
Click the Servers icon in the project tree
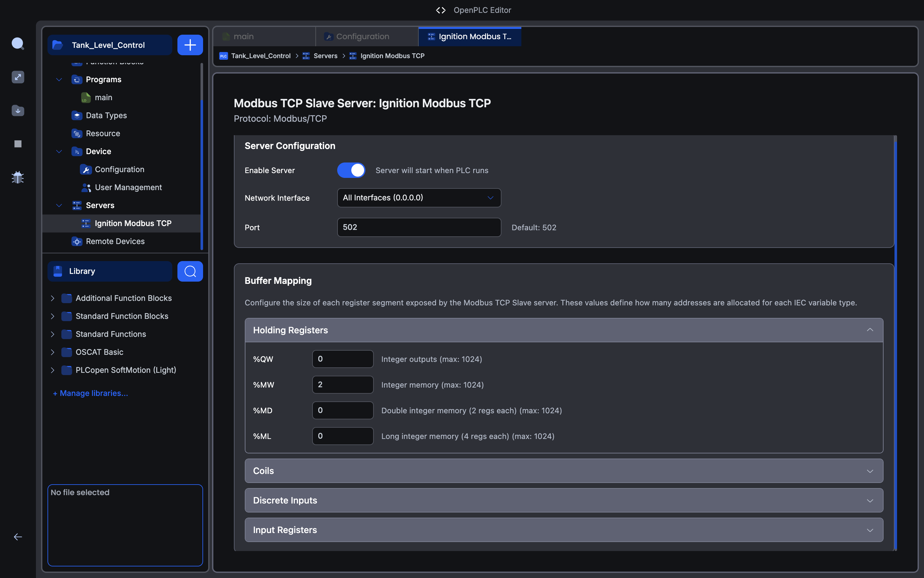click(x=77, y=205)
